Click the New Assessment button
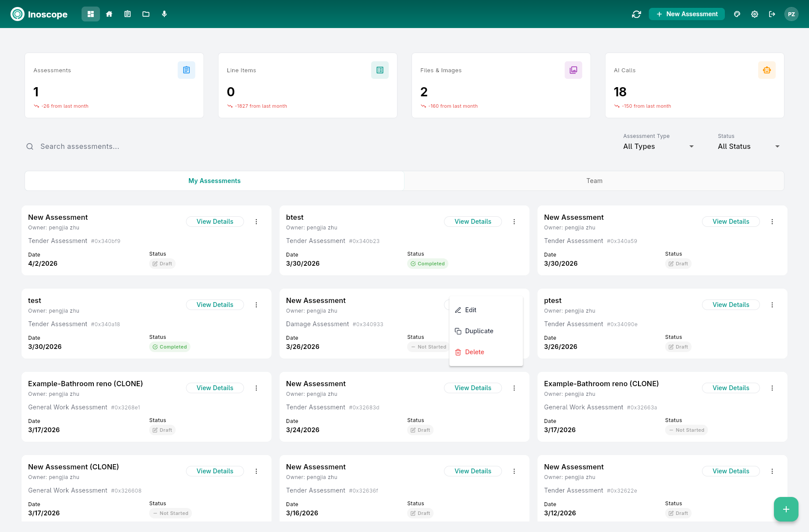The width and height of the screenshot is (809, 532). 686,14
